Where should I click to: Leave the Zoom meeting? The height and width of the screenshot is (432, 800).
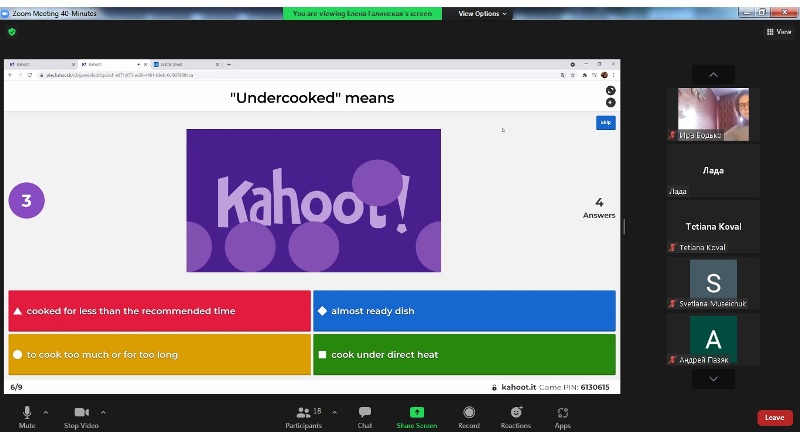[774, 417]
